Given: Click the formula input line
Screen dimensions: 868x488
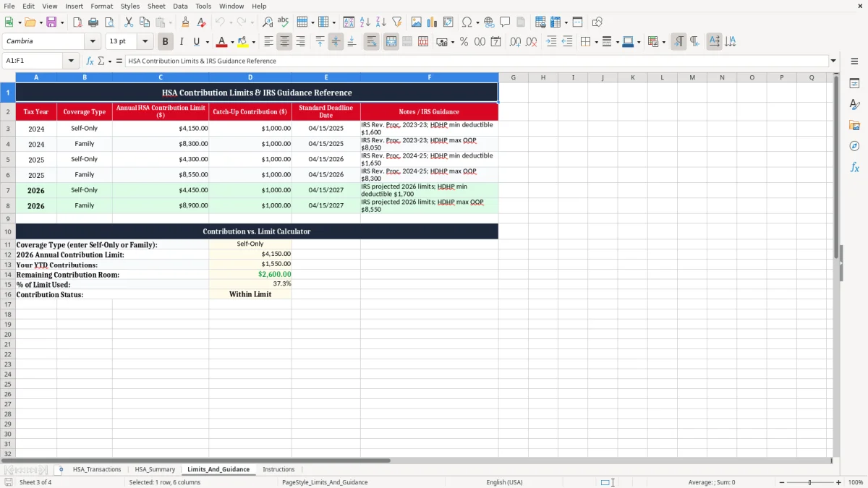Looking at the screenshot, I should pyautogui.click(x=477, y=61).
